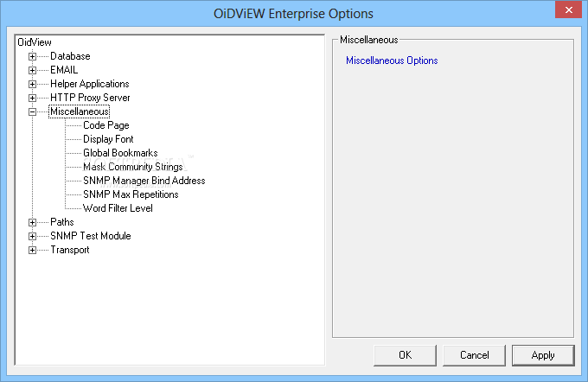The width and height of the screenshot is (588, 382).
Task: Confirm settings with OK button
Action: click(x=405, y=355)
